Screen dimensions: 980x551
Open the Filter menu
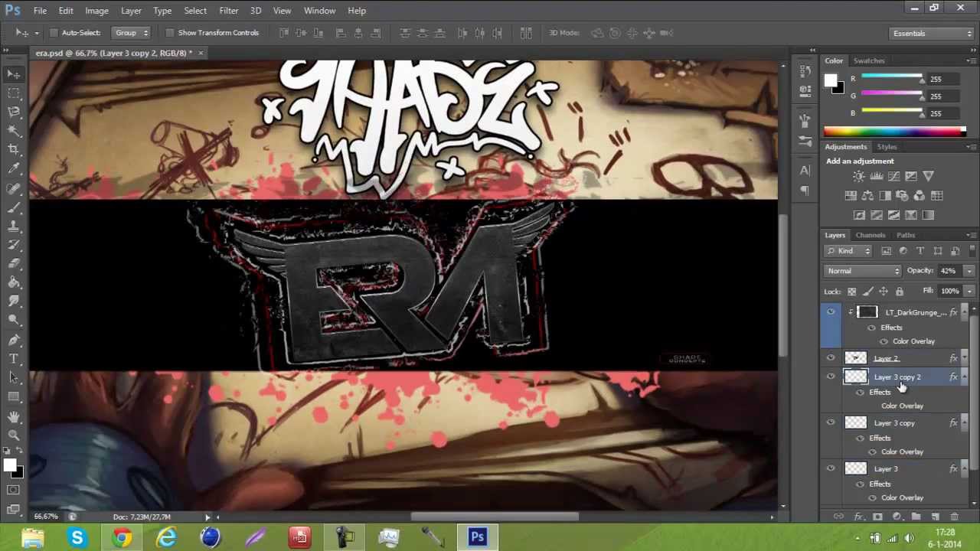228,11
